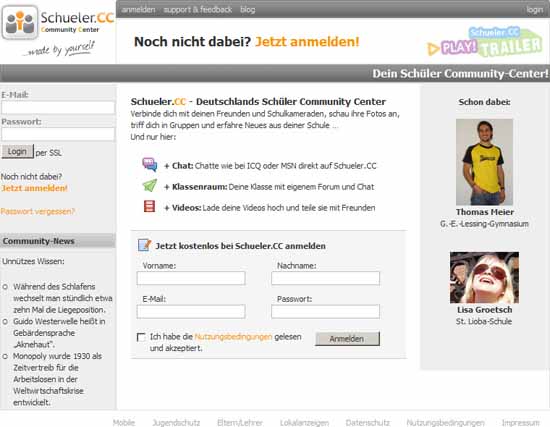
Task: Click the red Videos film icon
Action: [x=149, y=206]
